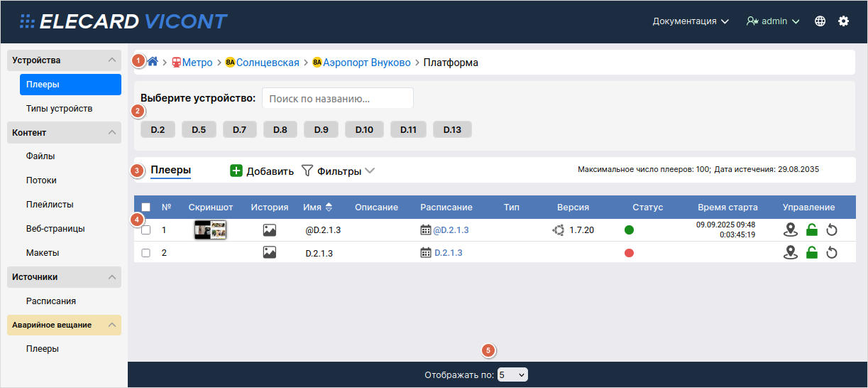Open settings gear icon in header
Viewport: 868px width, 388px height.
pos(843,21)
